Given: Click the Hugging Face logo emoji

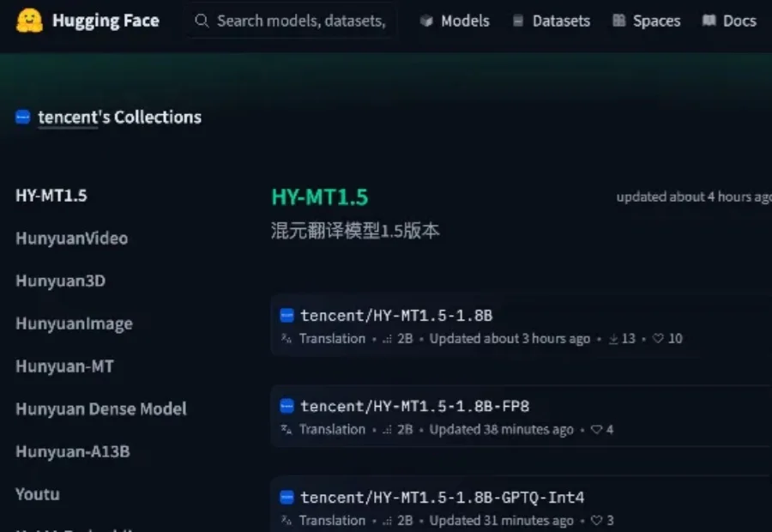Looking at the screenshot, I should (23, 20).
